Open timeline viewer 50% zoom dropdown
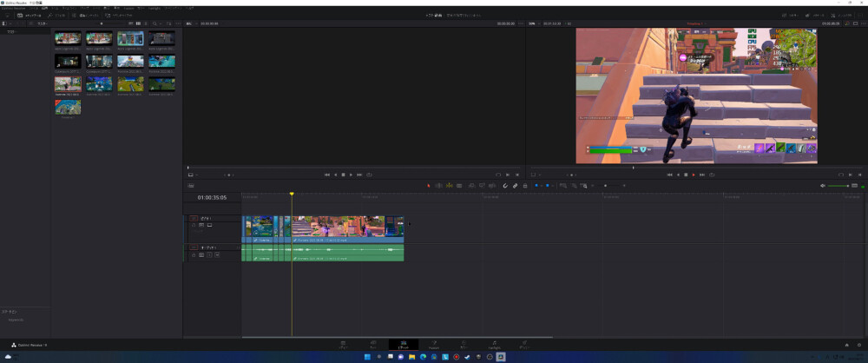868x363 pixels. 533,23
